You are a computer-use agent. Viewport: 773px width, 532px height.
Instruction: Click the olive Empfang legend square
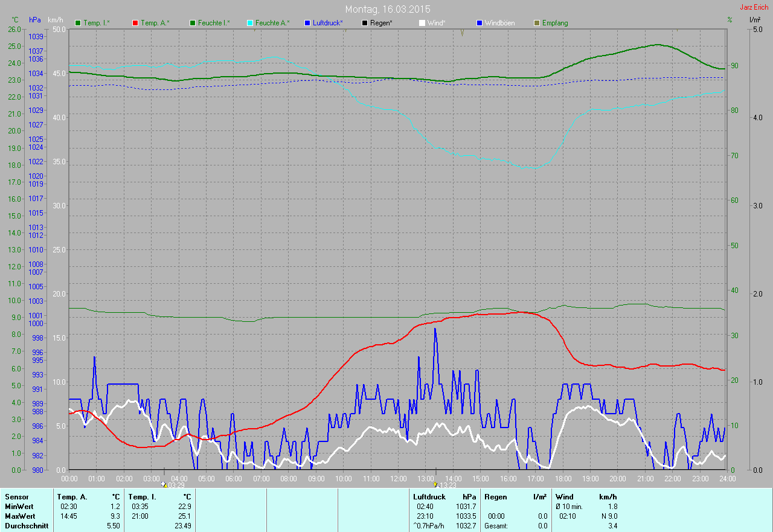pyautogui.click(x=537, y=23)
